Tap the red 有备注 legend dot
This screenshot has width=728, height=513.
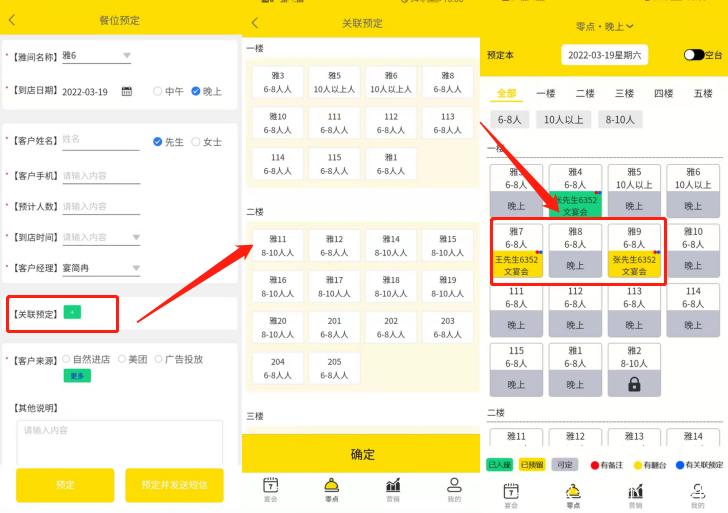click(x=595, y=465)
